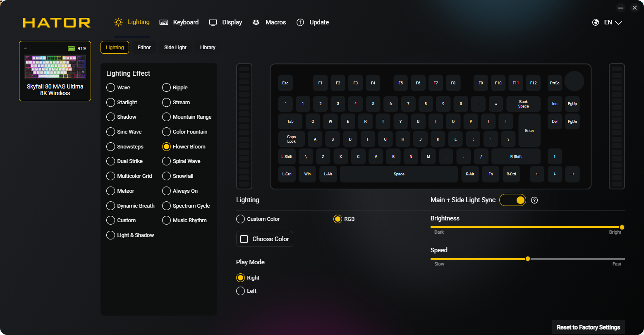Open the Update section
This screenshot has height=335, width=644.
(313, 22)
